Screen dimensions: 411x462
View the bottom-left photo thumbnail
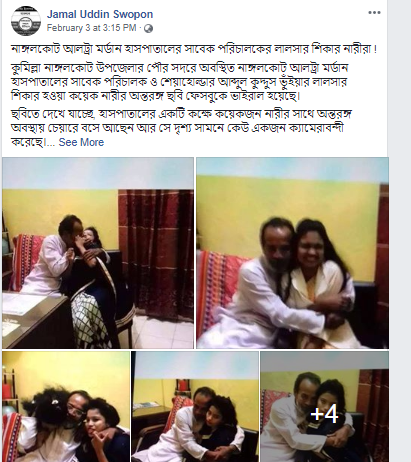tap(66, 406)
